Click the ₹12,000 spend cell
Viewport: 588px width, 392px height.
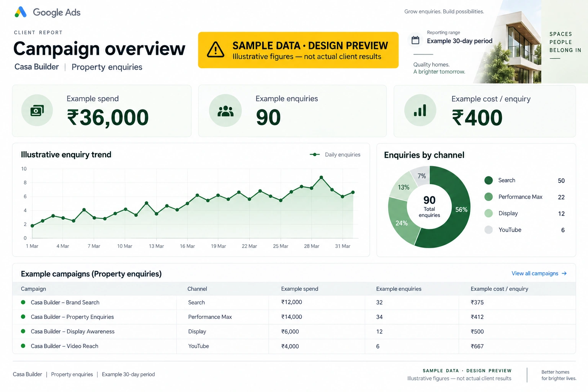(292, 302)
